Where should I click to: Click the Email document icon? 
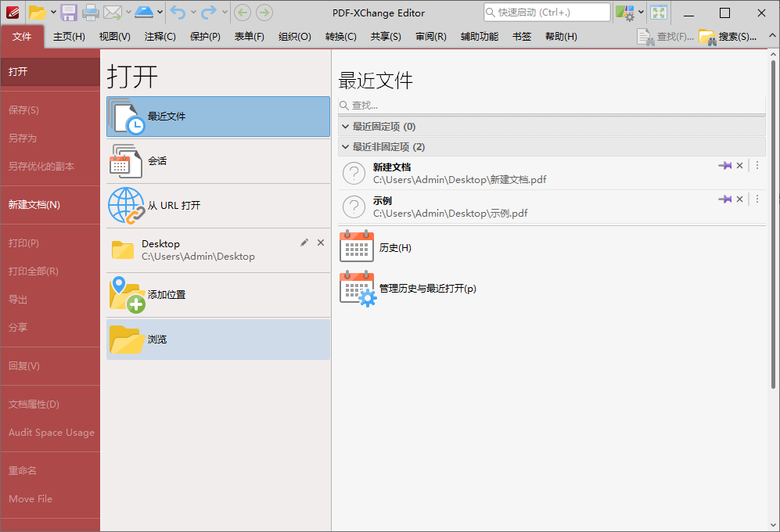pyautogui.click(x=112, y=12)
